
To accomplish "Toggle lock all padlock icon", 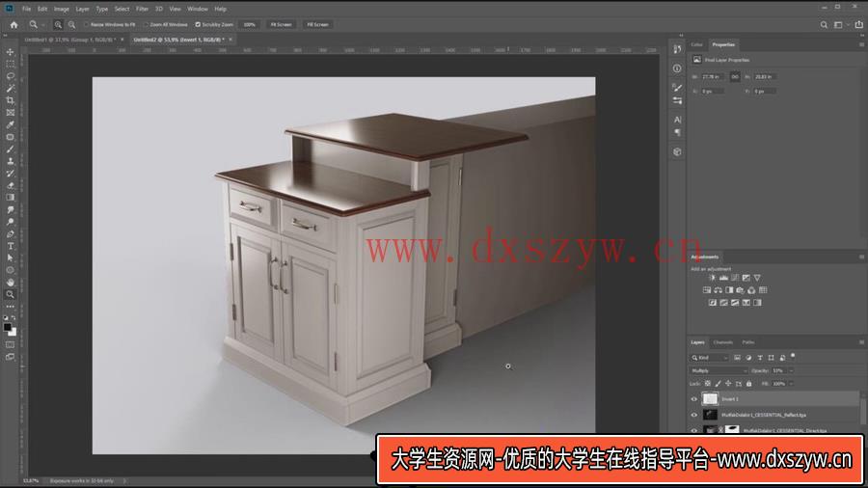I will click(x=749, y=384).
